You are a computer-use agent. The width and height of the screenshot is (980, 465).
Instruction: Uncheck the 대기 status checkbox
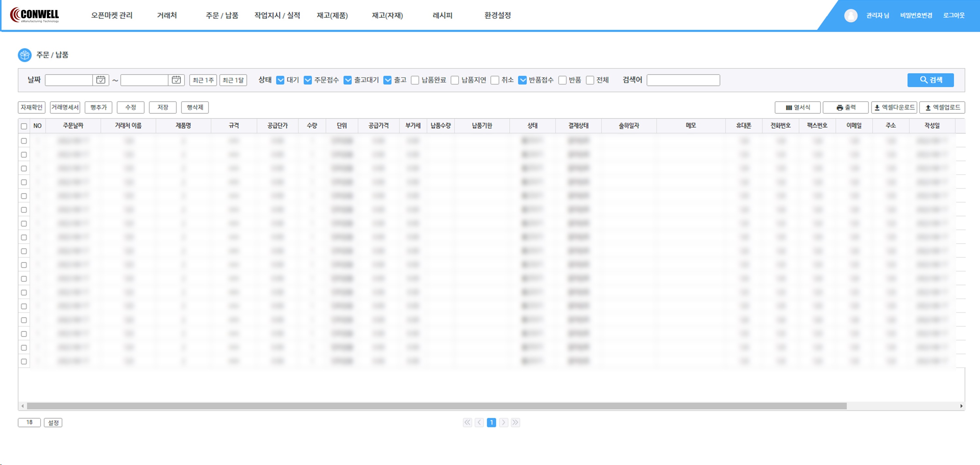(280, 80)
